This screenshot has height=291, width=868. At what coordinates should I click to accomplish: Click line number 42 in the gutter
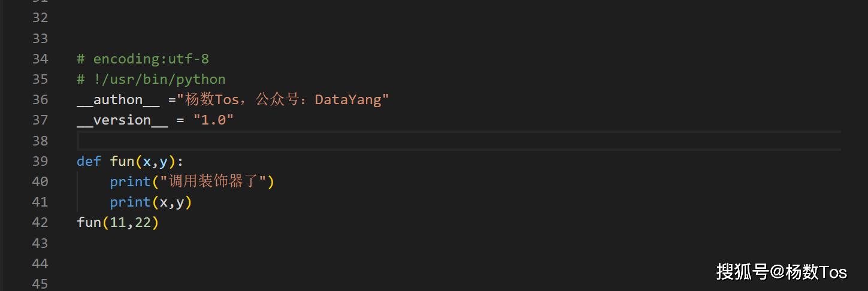click(x=40, y=223)
